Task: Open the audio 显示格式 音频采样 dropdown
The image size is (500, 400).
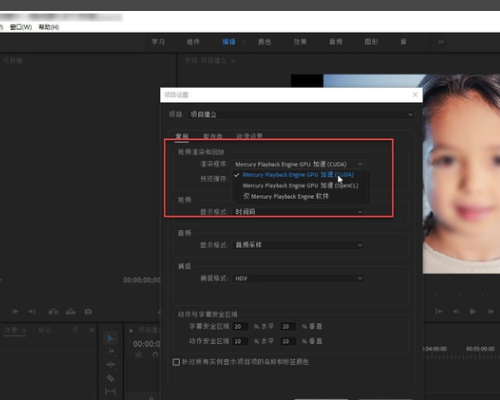Action: click(x=298, y=245)
